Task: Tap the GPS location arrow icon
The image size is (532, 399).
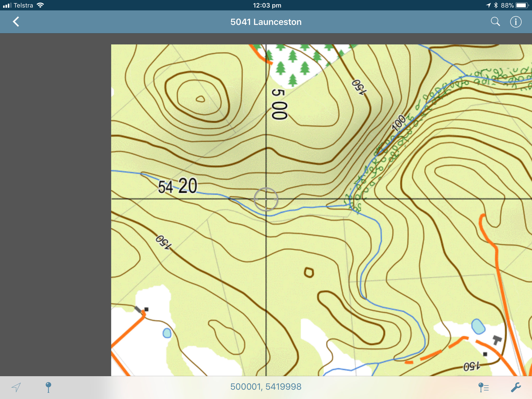Action: pos(16,387)
